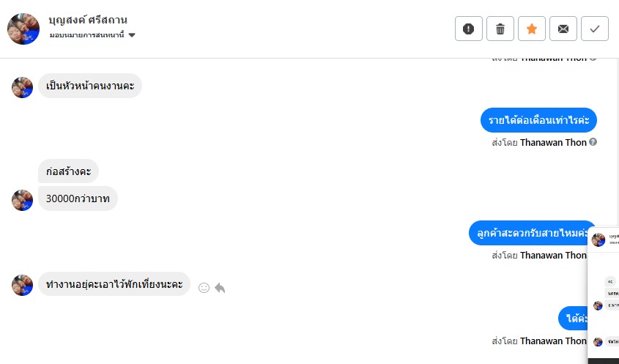Screen dimensions: 619x364
Task: Click the message bubble ก่อสร้างคะ
Action: pos(68,171)
